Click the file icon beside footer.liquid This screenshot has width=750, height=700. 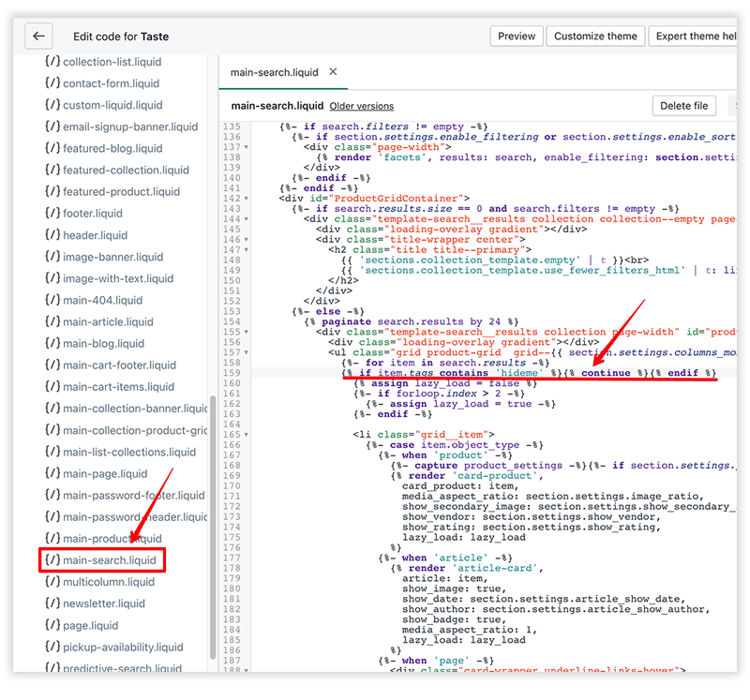tap(52, 213)
